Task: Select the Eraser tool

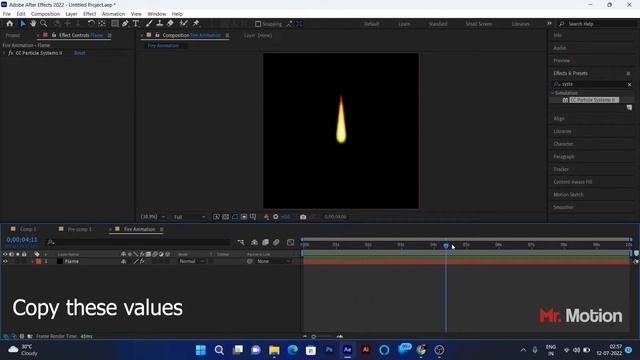Action: coord(170,24)
